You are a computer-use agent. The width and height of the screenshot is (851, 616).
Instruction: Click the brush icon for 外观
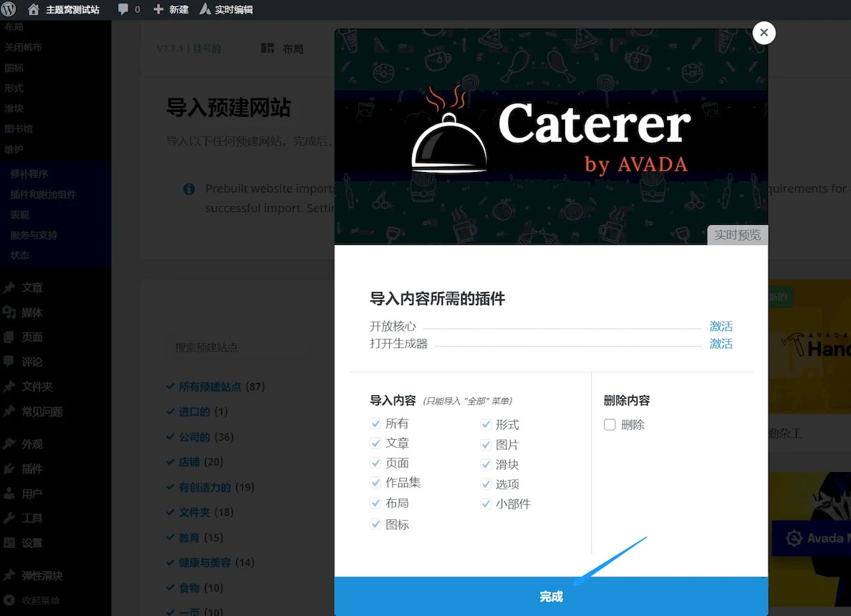(x=9, y=444)
